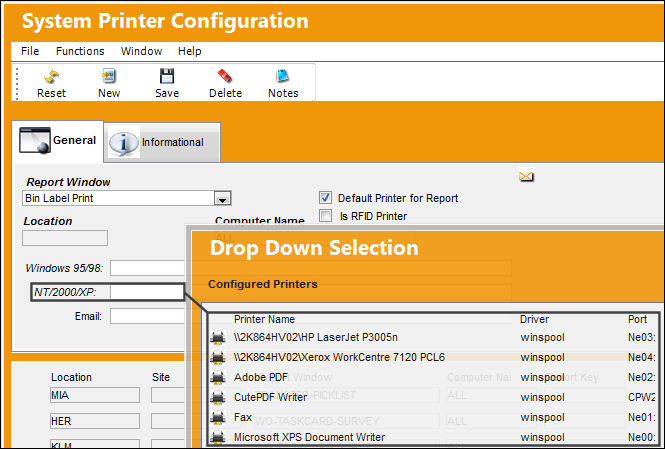The height and width of the screenshot is (449, 665).
Task: Click port value Ne03: for HP LaserJet
Action: [x=641, y=337]
